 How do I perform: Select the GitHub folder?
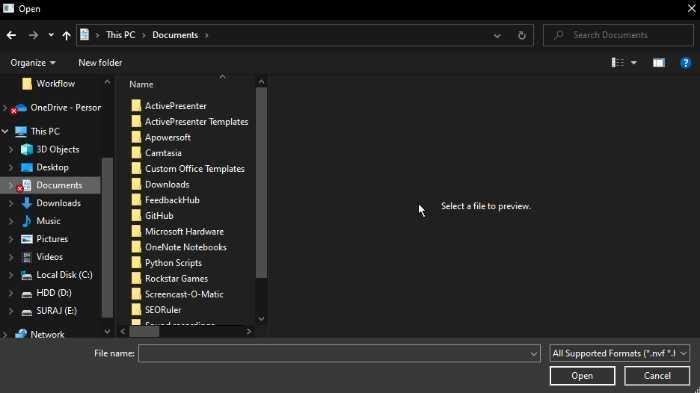159,216
